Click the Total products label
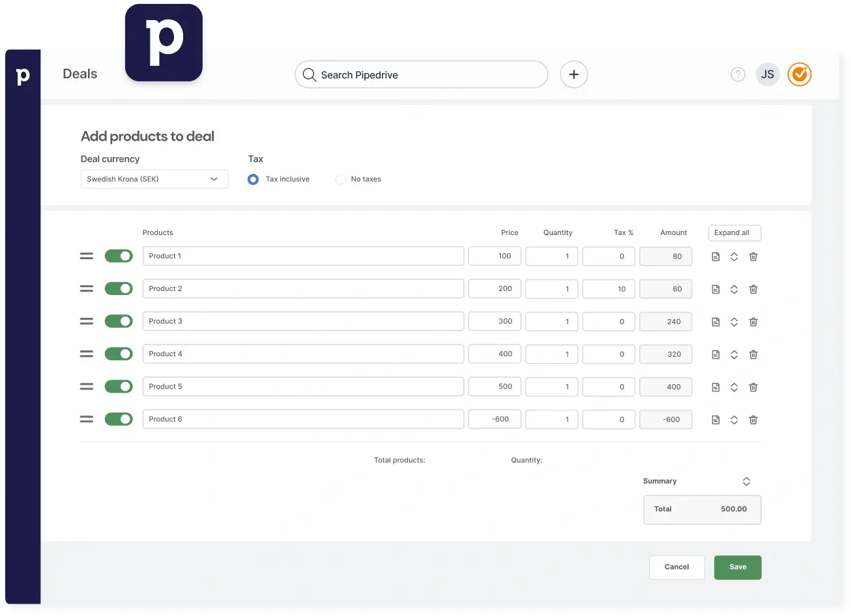The height and width of the screenshot is (616, 851). pos(399,460)
